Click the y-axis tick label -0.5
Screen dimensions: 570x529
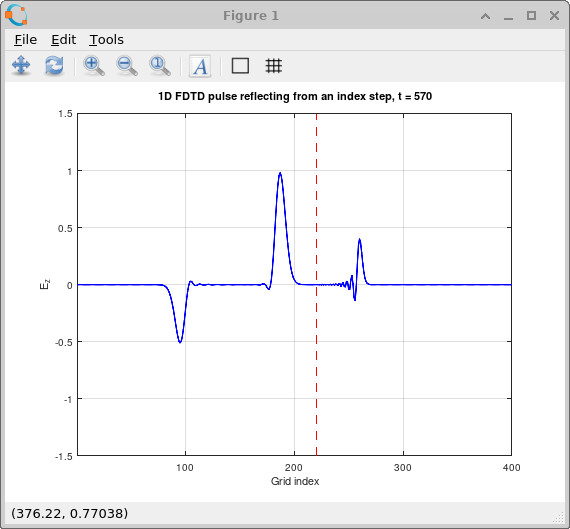[64, 342]
